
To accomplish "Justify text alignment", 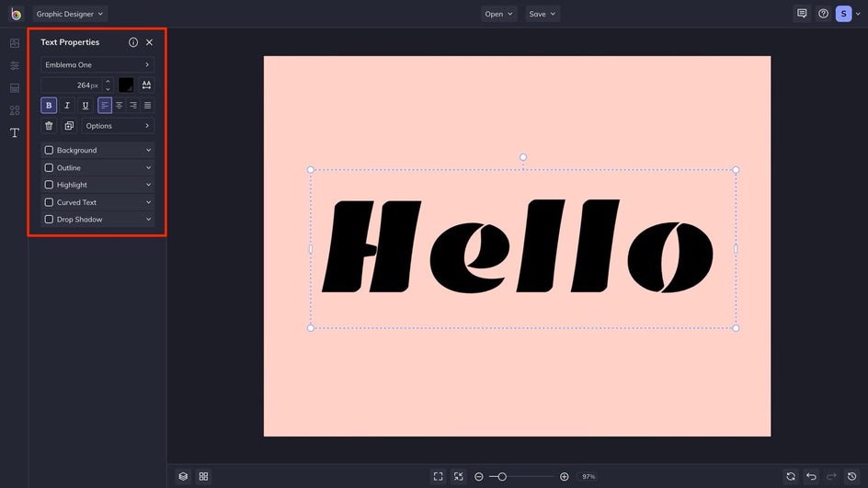I will (x=148, y=105).
